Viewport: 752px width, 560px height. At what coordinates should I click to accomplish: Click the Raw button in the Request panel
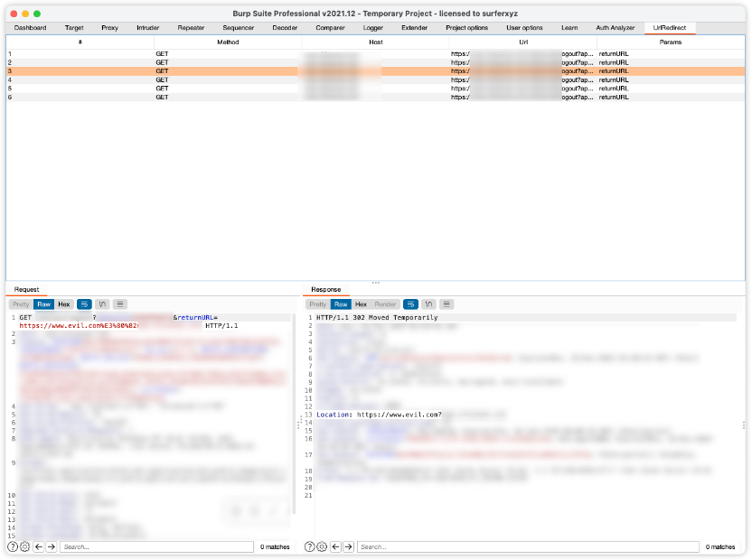[43, 304]
